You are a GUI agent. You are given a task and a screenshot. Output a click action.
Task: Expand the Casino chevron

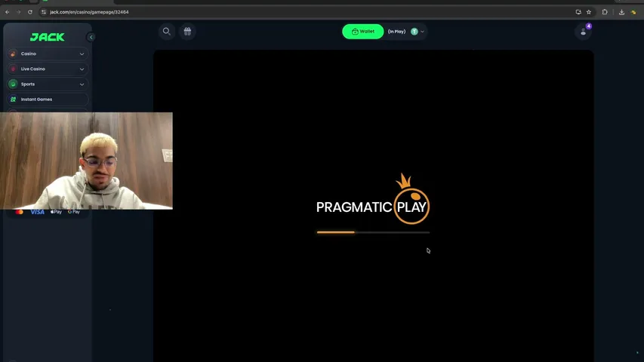(82, 54)
